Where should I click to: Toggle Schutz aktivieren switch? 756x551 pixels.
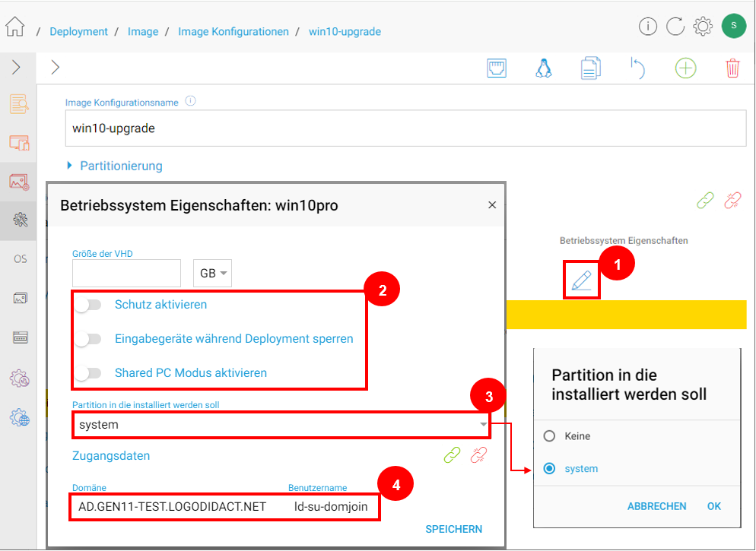[87, 305]
